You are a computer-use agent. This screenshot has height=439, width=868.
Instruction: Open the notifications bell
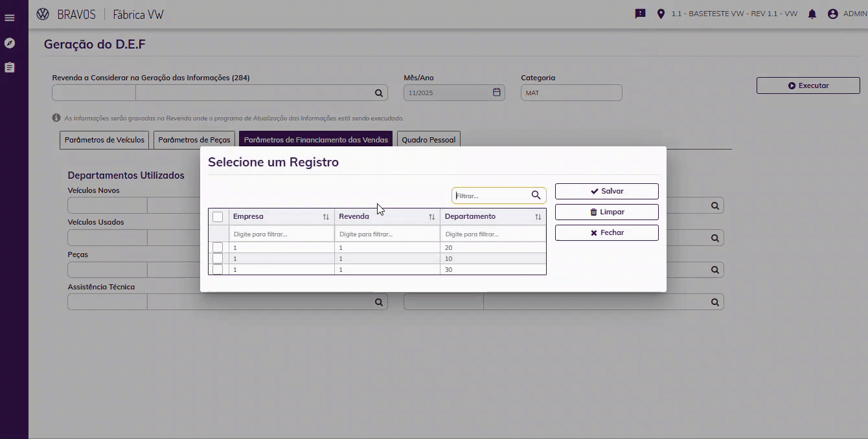pos(812,14)
